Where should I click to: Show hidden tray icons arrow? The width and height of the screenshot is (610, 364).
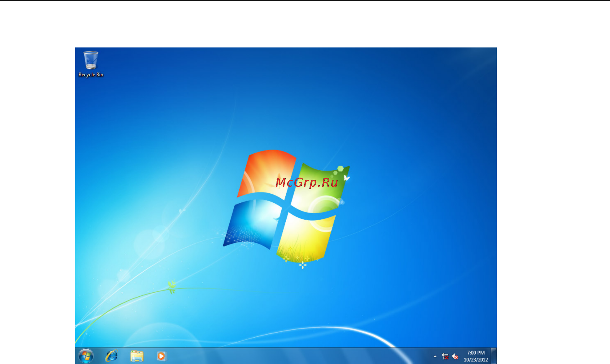(x=435, y=356)
